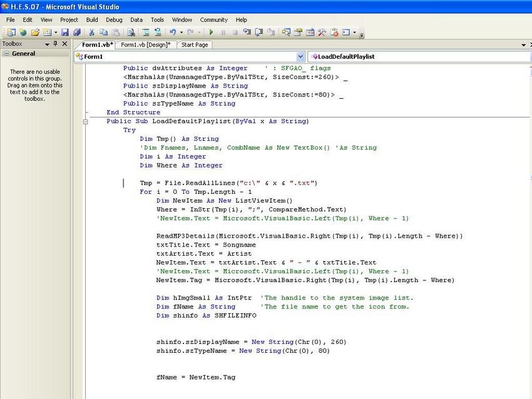The image size is (532, 399).
Task: Open the Edit menu
Action: click(x=28, y=19)
